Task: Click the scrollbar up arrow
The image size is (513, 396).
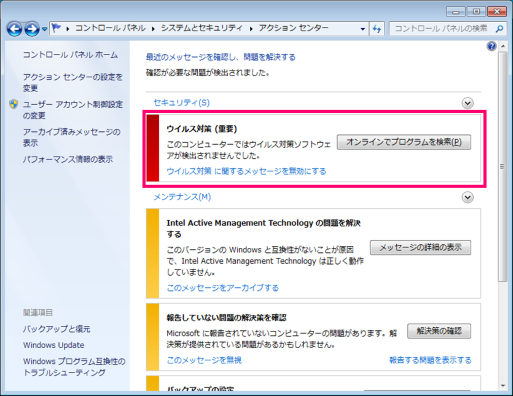Action: click(503, 46)
